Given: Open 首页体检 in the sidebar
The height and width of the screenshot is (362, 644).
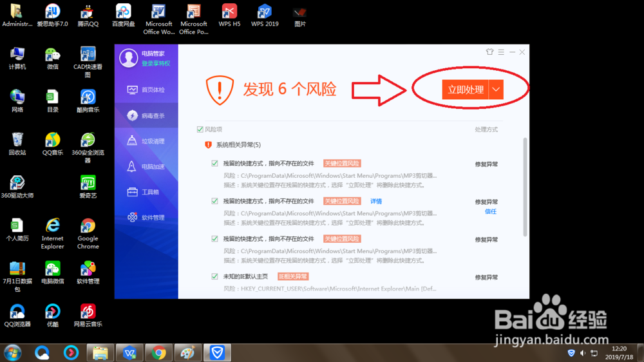Looking at the screenshot, I should pyautogui.click(x=146, y=90).
